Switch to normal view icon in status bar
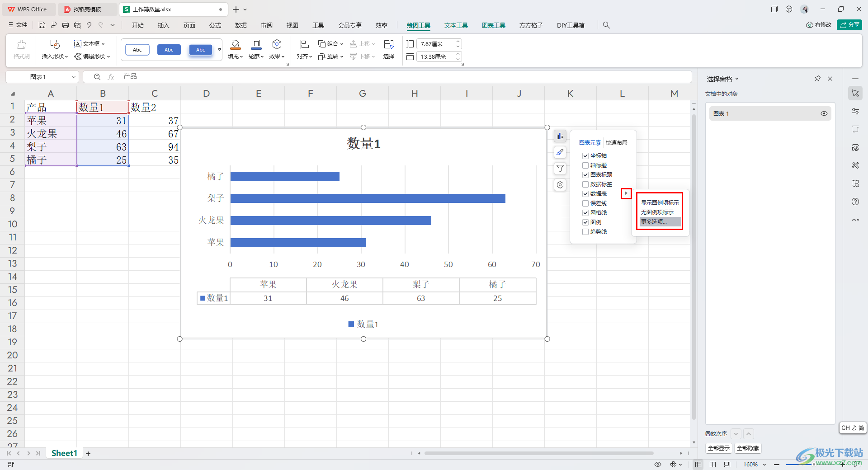Viewport: 868px width, 470px height. point(698,465)
